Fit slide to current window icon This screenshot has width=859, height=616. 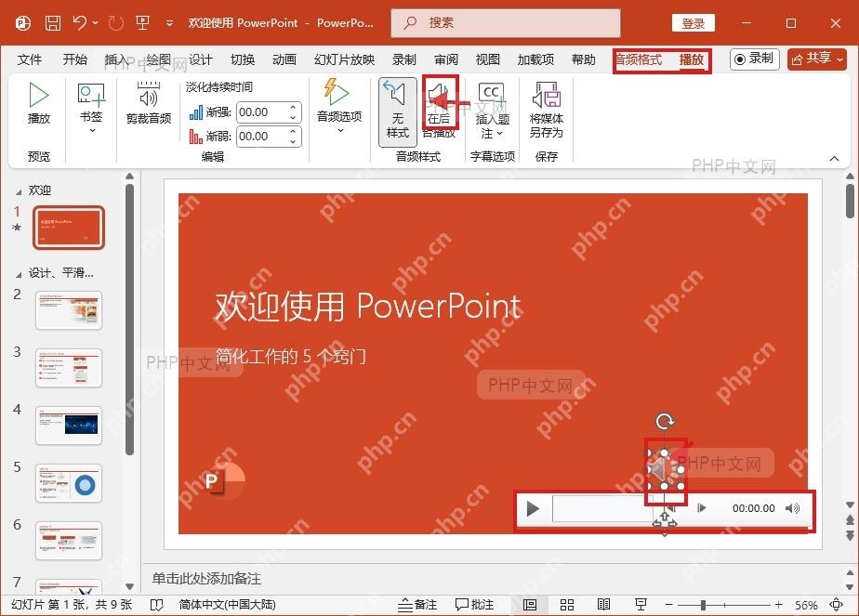click(x=836, y=605)
